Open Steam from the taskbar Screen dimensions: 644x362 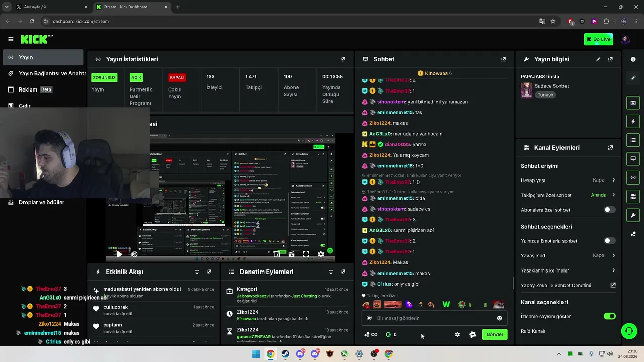pos(285,354)
